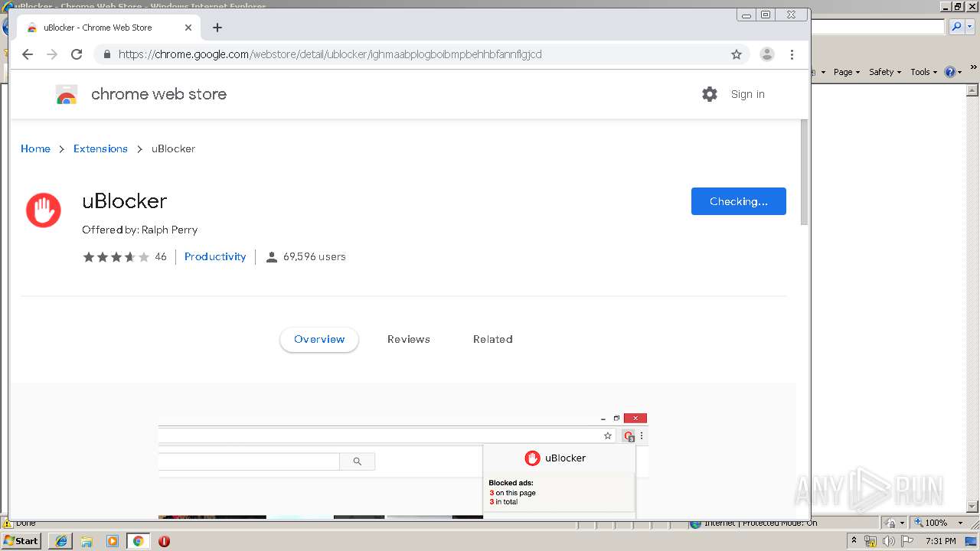Go to Home breadcrumb link
Viewport: 980px width, 551px height.
click(35, 148)
